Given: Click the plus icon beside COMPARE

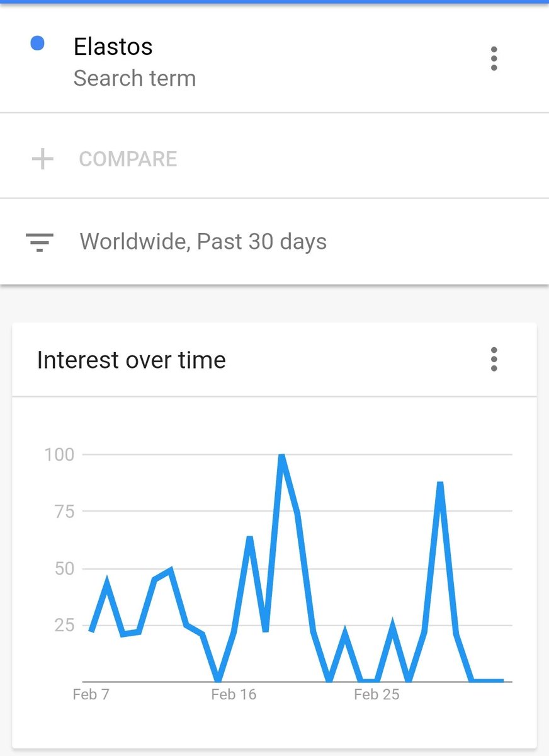Looking at the screenshot, I should click(42, 159).
